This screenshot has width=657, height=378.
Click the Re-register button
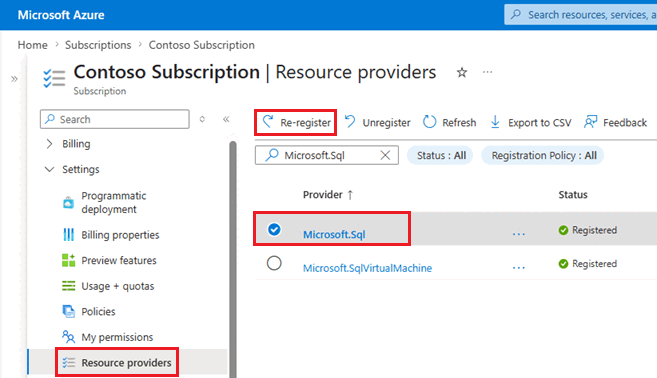[x=296, y=122]
